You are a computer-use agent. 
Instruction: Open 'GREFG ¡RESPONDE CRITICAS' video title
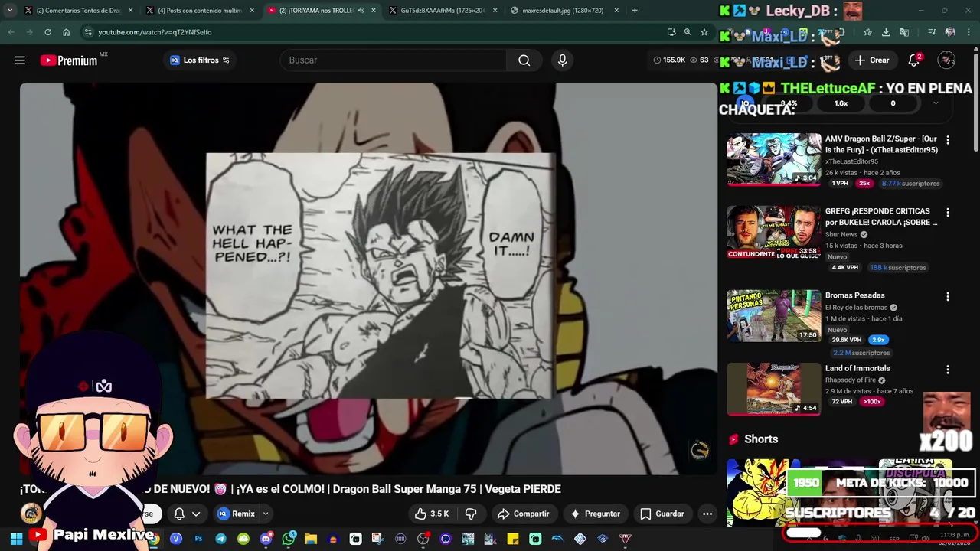[881, 217]
